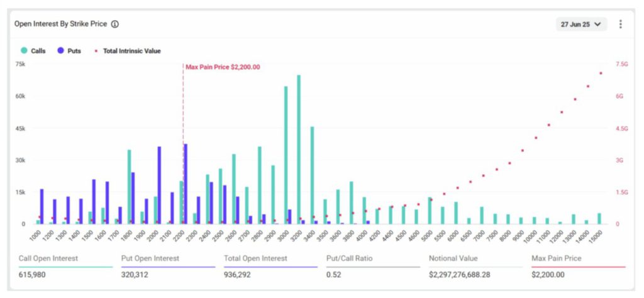Click the put bar at 2000 strike
The height and width of the screenshot is (298, 644).
point(159,186)
